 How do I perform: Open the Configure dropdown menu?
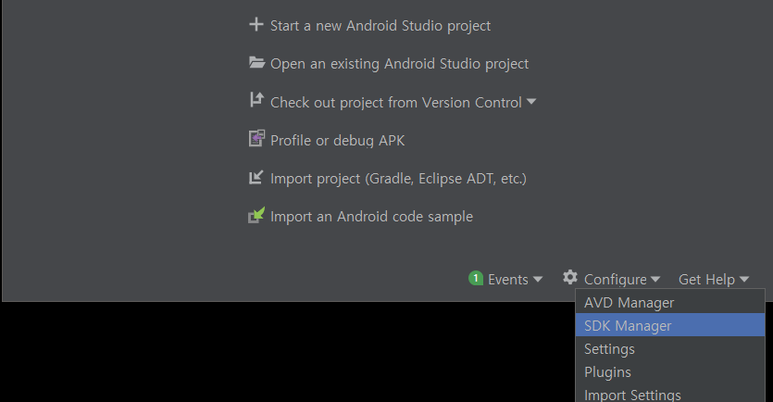click(x=622, y=279)
